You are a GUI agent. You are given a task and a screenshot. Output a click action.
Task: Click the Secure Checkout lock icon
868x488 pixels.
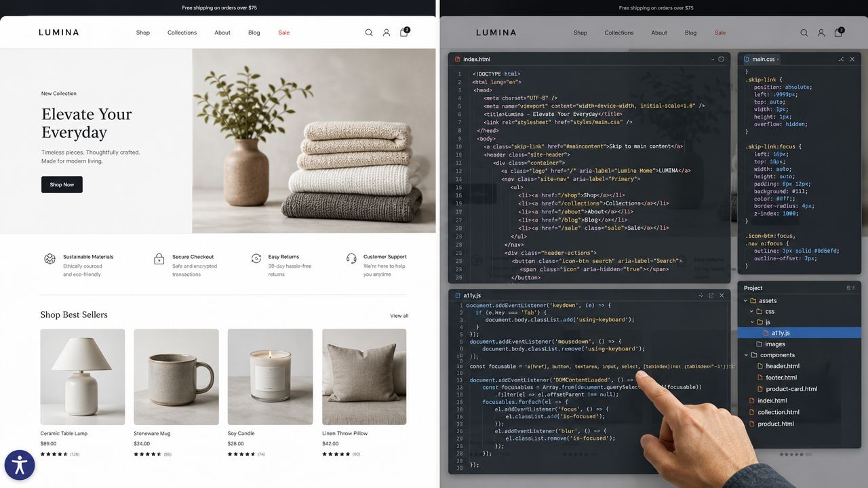[x=159, y=259]
